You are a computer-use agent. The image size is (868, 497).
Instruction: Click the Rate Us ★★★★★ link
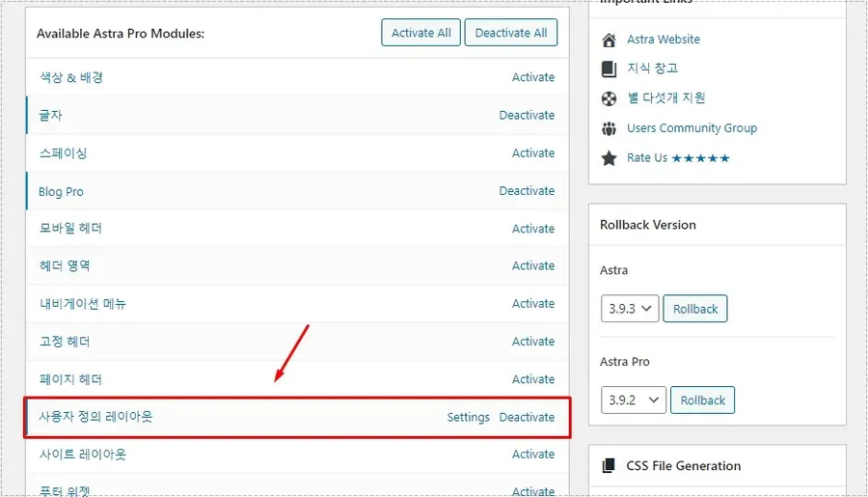click(x=678, y=158)
